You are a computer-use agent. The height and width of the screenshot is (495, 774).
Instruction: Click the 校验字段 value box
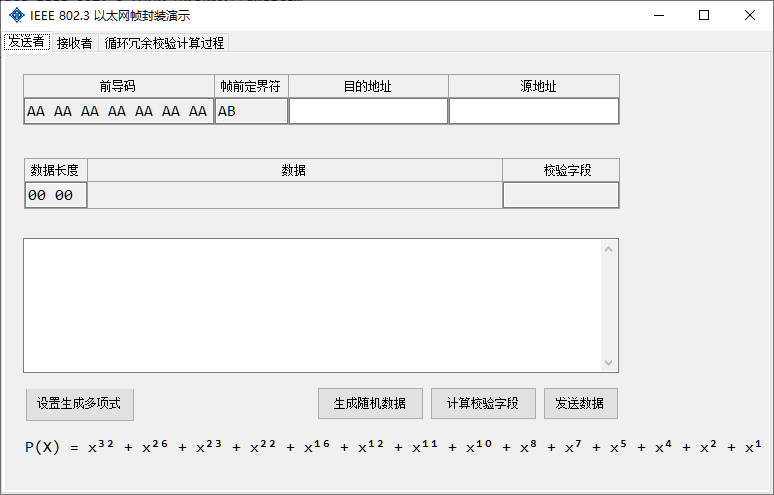click(x=561, y=195)
